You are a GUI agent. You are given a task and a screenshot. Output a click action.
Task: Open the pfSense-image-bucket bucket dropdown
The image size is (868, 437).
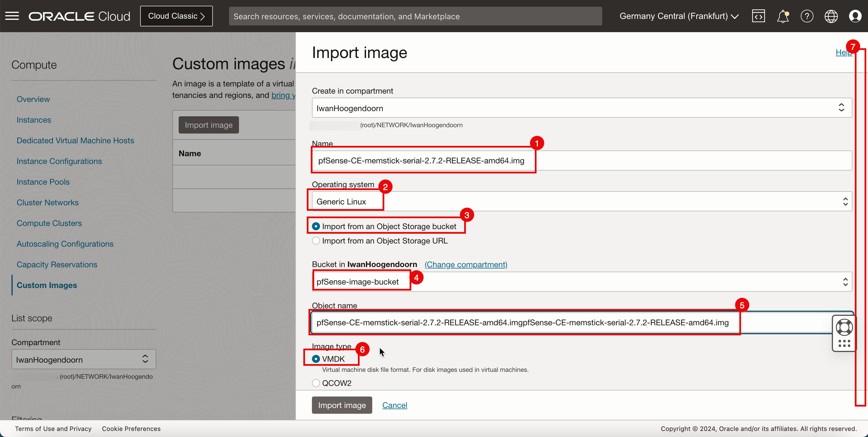582,282
